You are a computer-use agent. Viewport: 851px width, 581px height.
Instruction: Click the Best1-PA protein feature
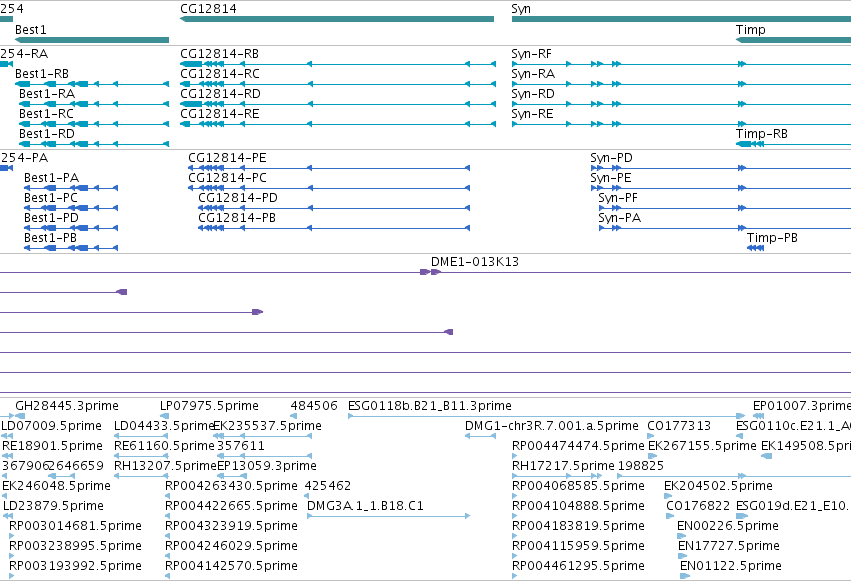(71, 188)
